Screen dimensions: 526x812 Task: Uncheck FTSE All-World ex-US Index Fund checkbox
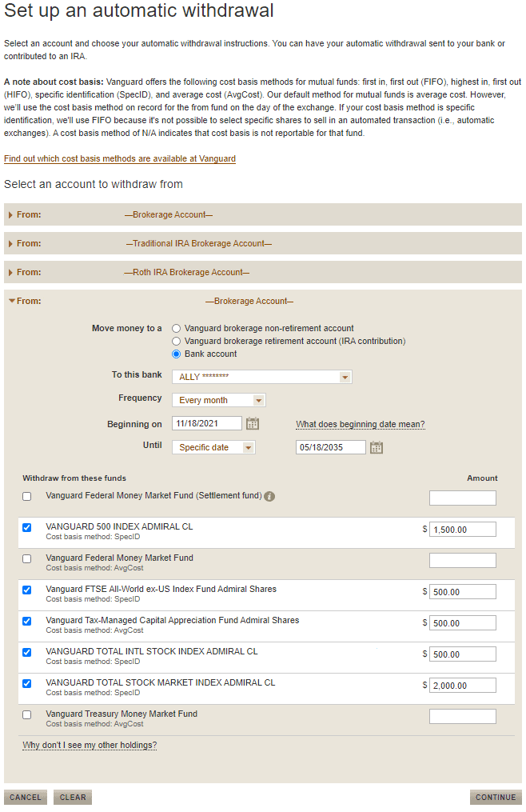[27, 590]
